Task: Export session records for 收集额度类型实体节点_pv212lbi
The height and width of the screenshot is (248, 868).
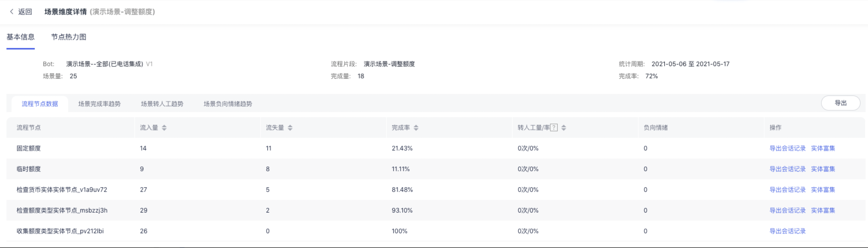Action: pyautogui.click(x=788, y=231)
